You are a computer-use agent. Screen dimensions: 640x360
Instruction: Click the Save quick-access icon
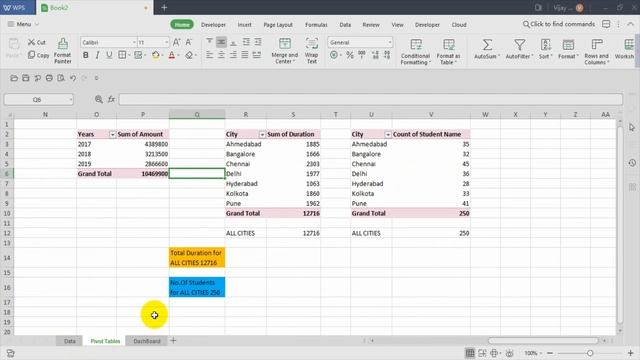[x=26, y=78]
